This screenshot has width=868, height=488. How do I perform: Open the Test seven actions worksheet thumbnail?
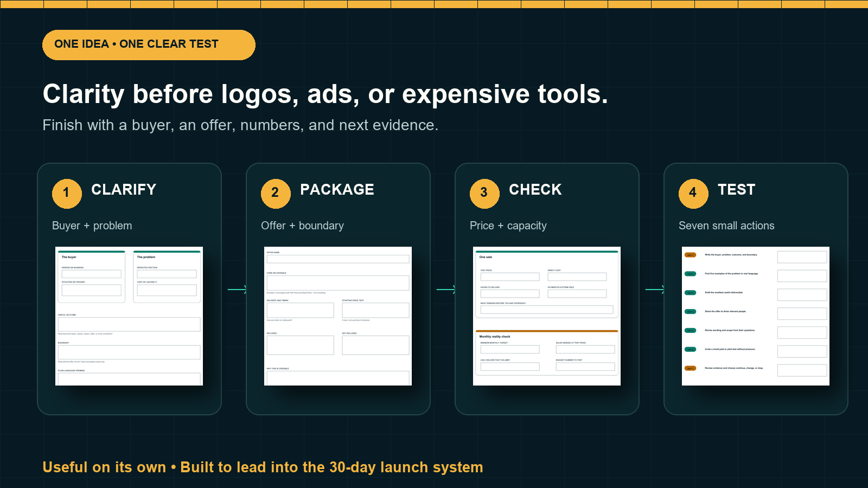(756, 316)
